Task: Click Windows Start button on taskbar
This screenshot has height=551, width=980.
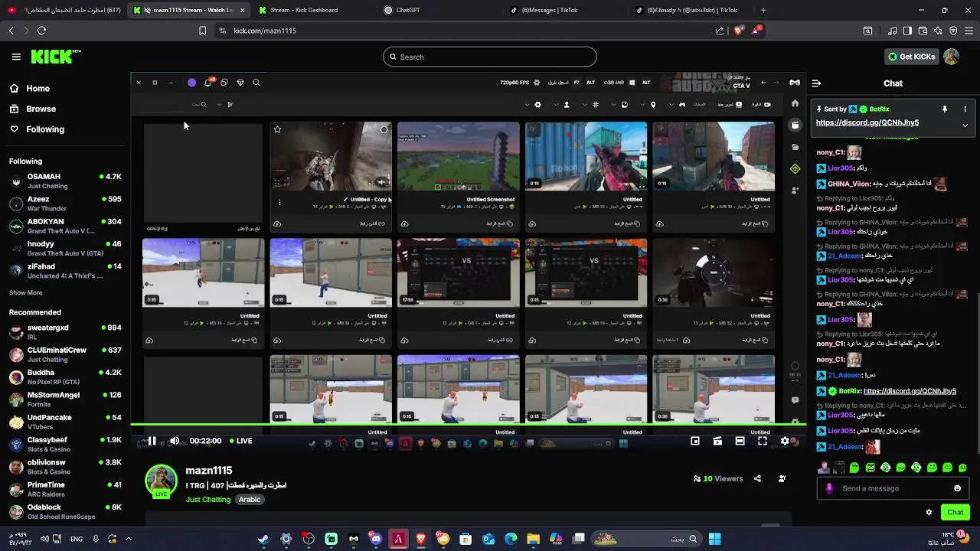Action: pyautogui.click(x=714, y=540)
